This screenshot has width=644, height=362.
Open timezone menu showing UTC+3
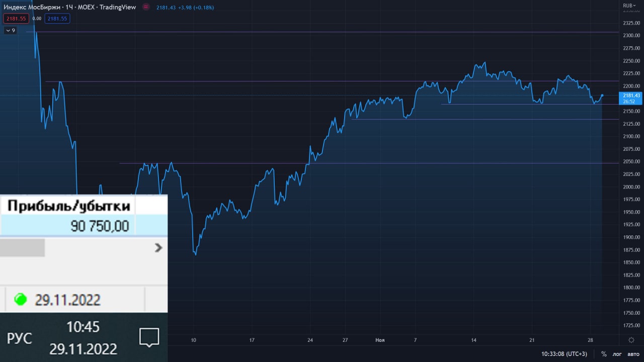(x=564, y=354)
